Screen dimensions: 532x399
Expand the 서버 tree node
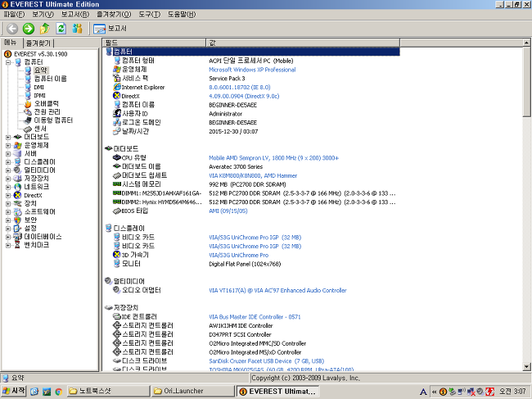tap(8, 154)
